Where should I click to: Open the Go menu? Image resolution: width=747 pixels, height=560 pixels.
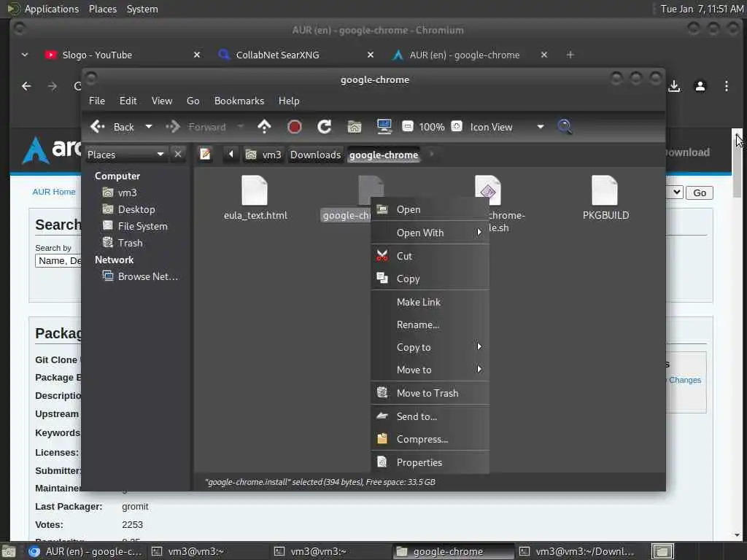point(193,101)
